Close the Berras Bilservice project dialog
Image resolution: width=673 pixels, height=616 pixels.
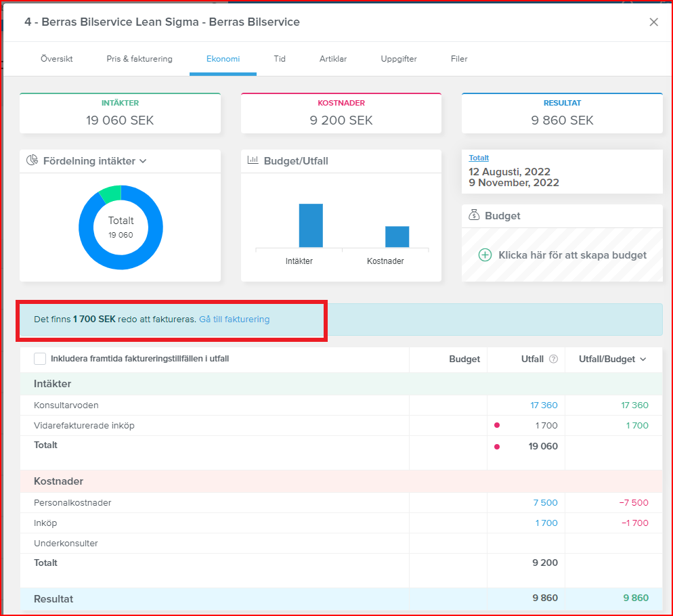(653, 22)
